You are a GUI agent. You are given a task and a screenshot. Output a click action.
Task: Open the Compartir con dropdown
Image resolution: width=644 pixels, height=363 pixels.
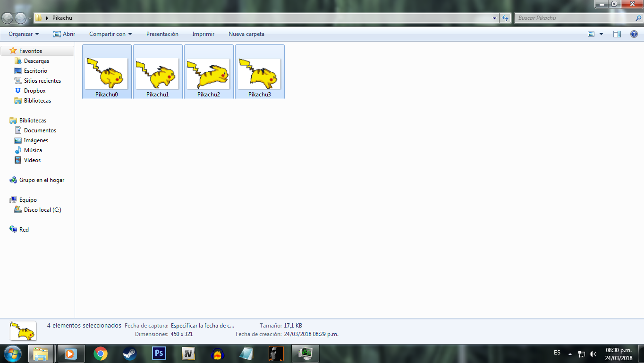pos(110,34)
